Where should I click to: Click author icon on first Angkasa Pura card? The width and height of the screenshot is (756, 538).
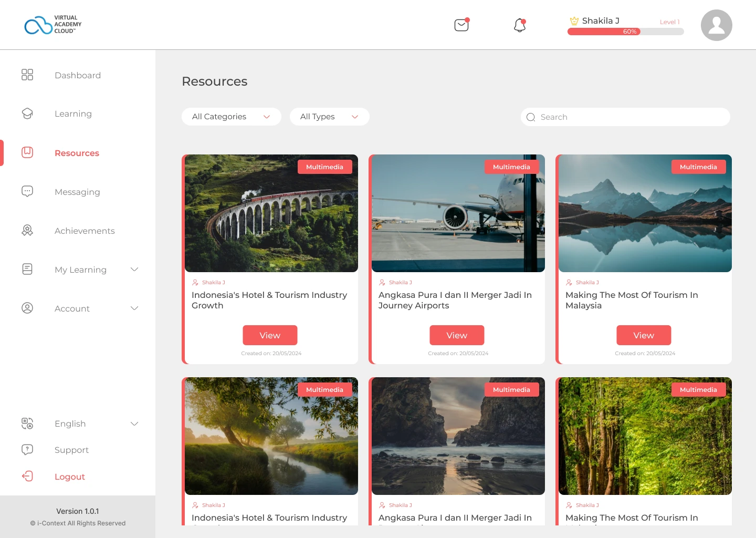pos(382,283)
